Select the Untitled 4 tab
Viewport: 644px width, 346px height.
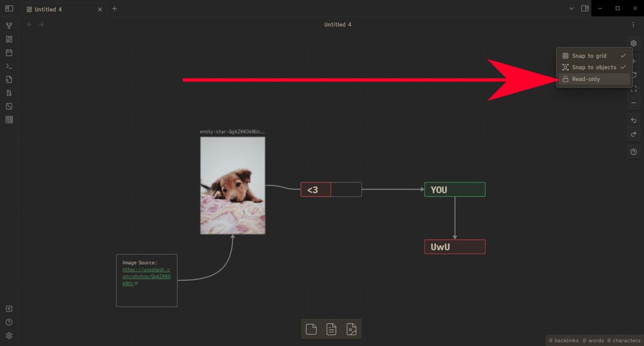click(x=59, y=9)
